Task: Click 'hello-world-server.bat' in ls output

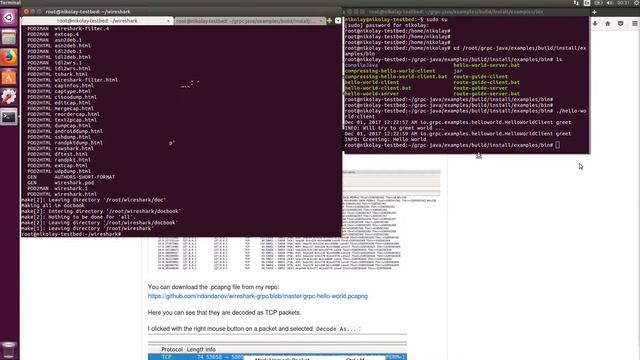Action: 487,65
